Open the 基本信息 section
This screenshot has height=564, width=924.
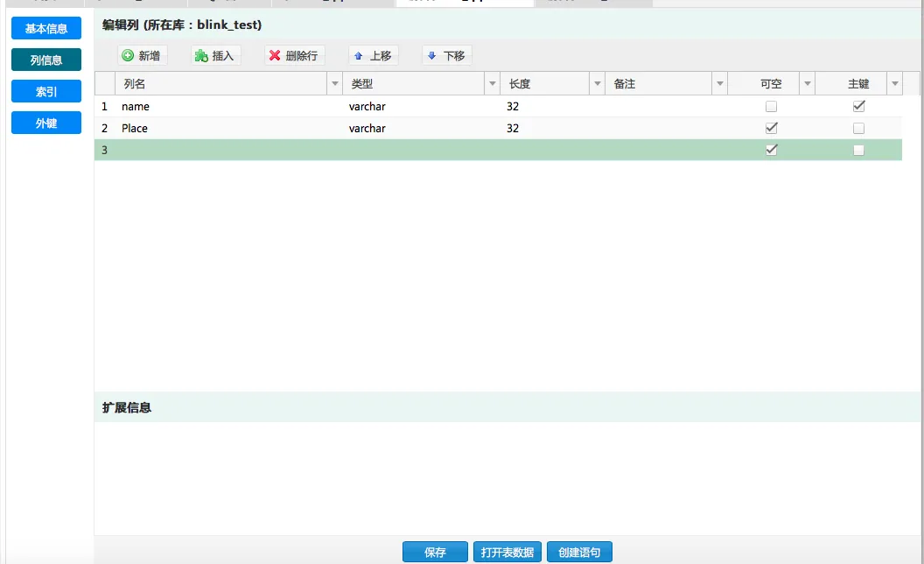point(46,28)
